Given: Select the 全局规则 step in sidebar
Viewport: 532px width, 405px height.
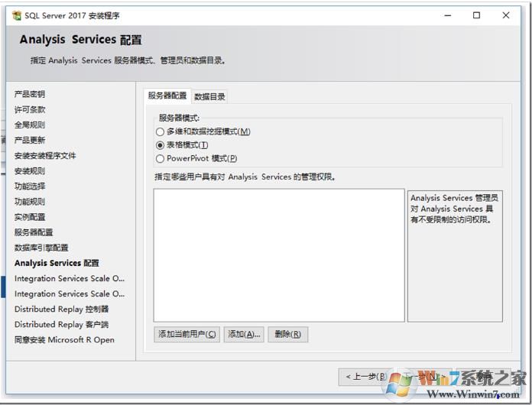Looking at the screenshot, I should [x=30, y=125].
